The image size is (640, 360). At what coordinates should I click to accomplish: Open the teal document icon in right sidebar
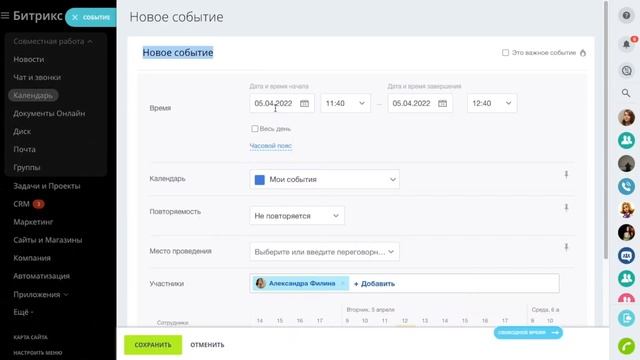[626, 318]
